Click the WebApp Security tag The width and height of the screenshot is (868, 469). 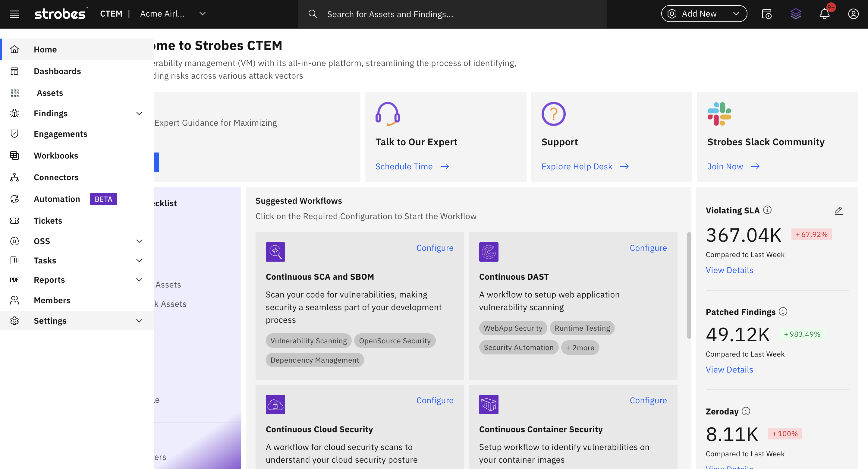click(x=513, y=328)
